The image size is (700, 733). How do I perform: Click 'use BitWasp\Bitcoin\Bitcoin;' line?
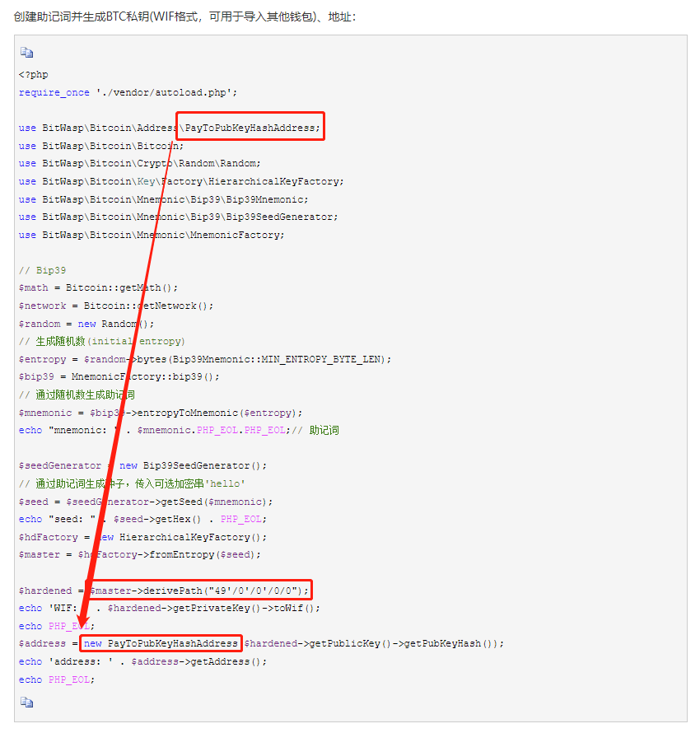point(101,146)
